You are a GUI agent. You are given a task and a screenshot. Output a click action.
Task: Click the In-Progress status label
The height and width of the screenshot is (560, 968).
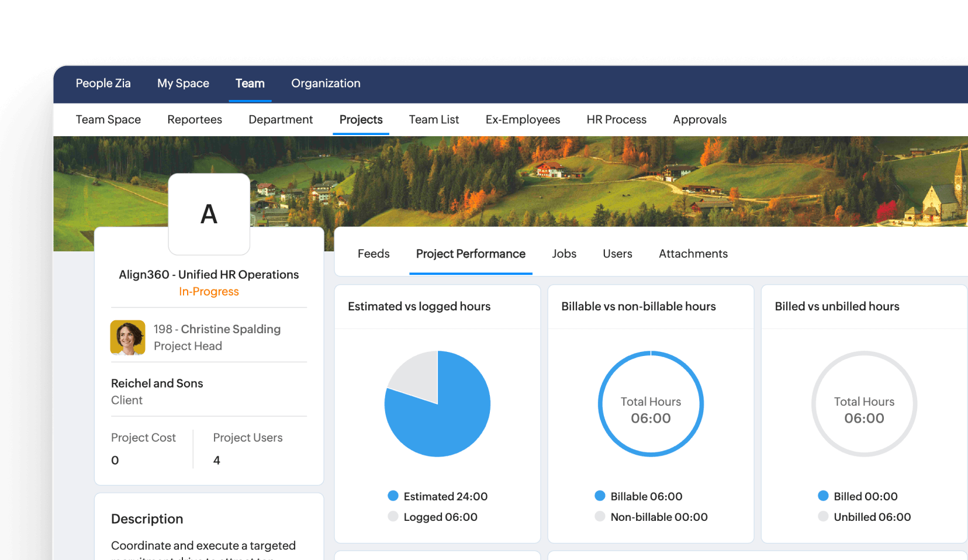pyautogui.click(x=209, y=291)
